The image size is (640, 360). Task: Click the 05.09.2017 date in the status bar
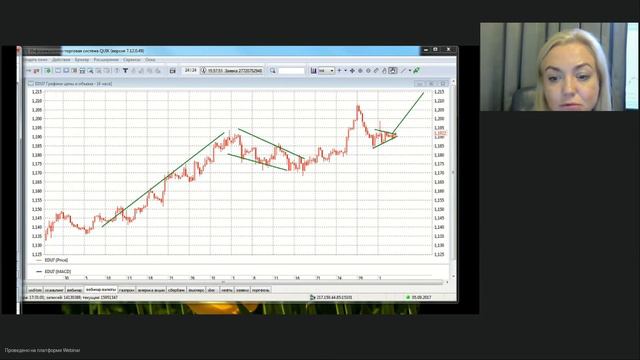pyautogui.click(x=421, y=297)
